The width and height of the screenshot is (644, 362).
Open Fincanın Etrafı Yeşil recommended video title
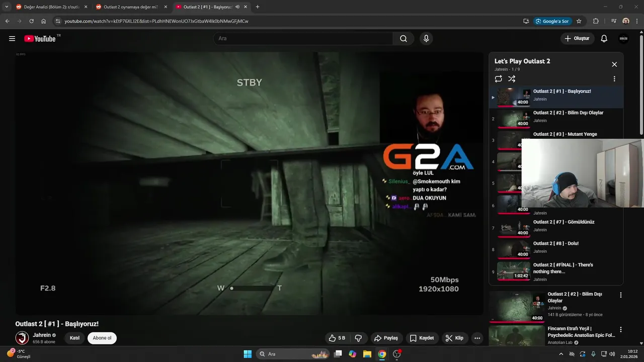(x=581, y=332)
